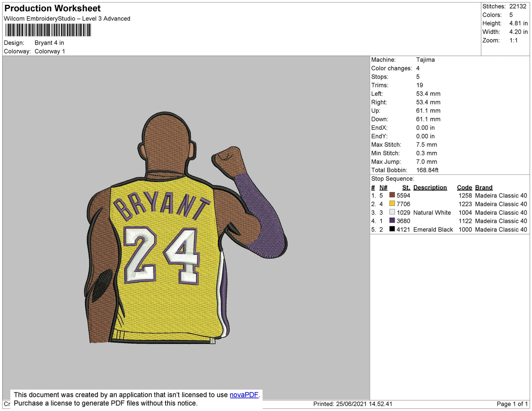Click the Up value '61.1 mm'
Screen dimensions: 532x411
428,111
